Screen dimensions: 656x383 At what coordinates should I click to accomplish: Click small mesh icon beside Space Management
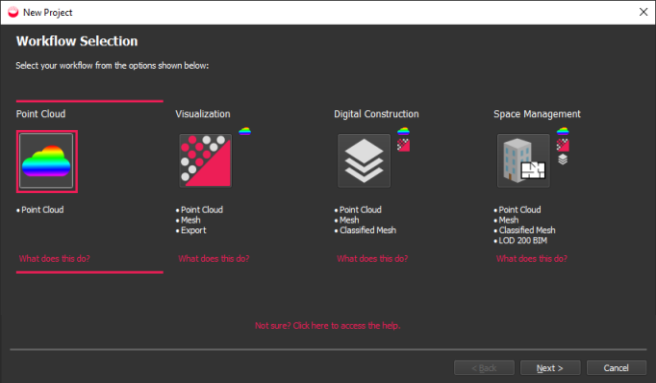563,145
